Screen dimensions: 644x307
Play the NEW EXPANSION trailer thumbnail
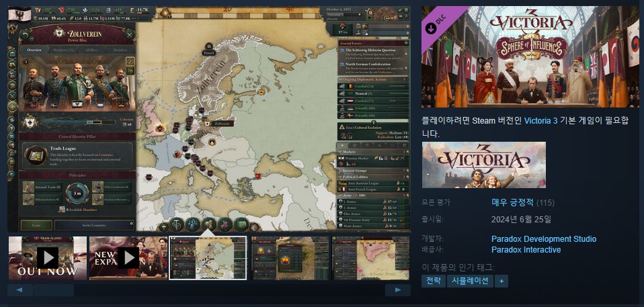tap(128, 258)
